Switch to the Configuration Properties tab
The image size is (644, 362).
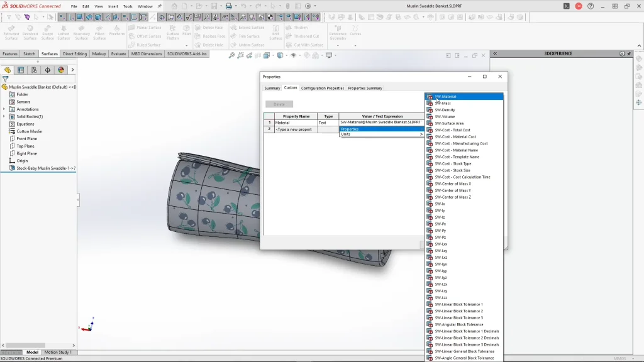click(322, 88)
